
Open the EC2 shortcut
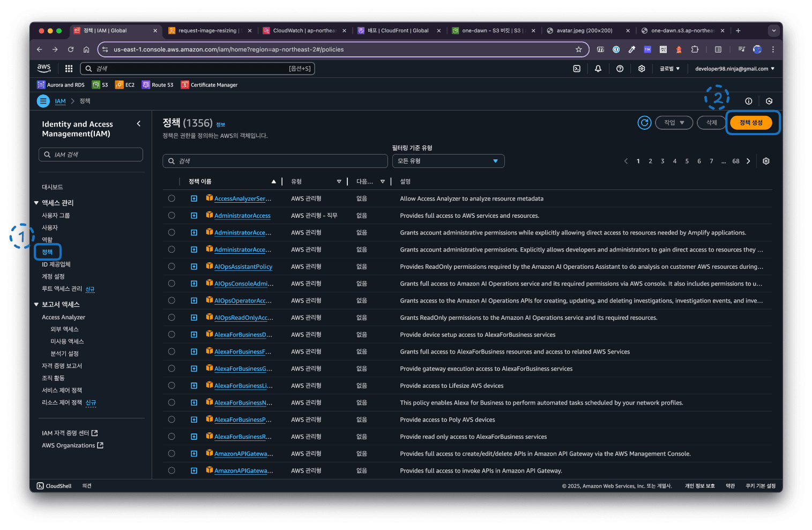tap(125, 85)
